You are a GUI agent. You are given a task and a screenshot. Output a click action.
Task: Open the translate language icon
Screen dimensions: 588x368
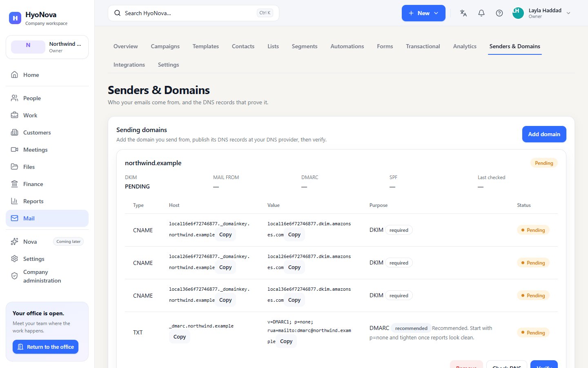coord(463,13)
